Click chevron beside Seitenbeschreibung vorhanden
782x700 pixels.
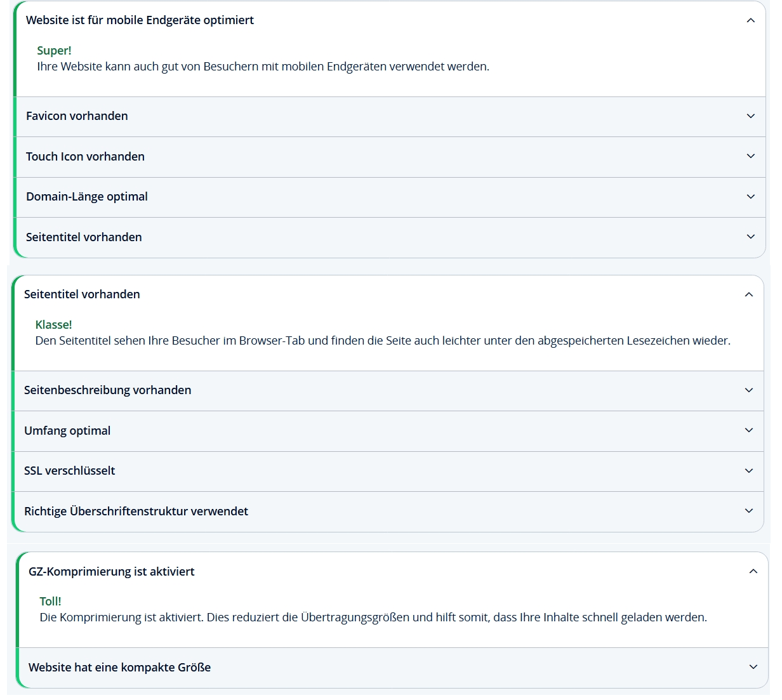tap(748, 390)
